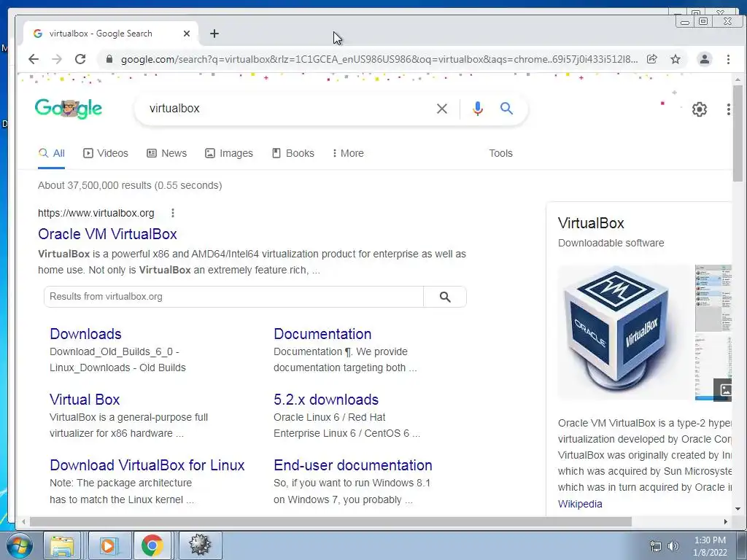Switch to Chrome in the taskbar
The width and height of the screenshot is (747, 560).
coord(152,545)
